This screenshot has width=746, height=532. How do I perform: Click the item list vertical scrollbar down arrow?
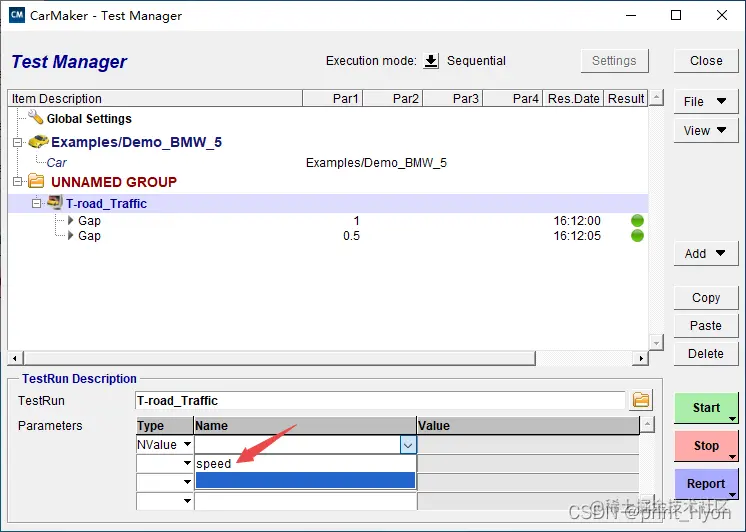[656, 342]
